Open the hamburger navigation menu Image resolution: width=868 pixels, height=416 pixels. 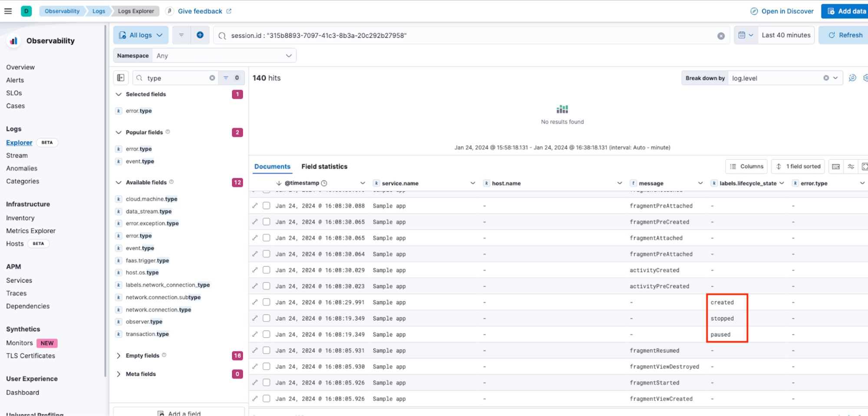tap(8, 11)
